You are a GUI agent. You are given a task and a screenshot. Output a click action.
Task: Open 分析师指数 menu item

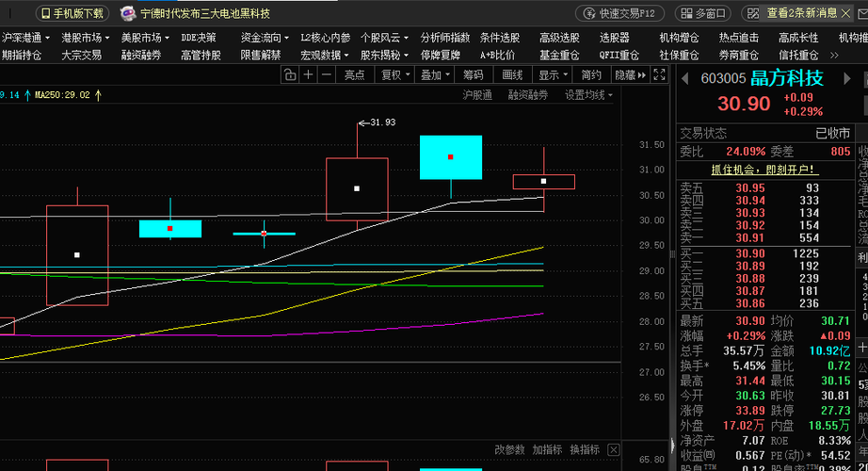(x=445, y=38)
